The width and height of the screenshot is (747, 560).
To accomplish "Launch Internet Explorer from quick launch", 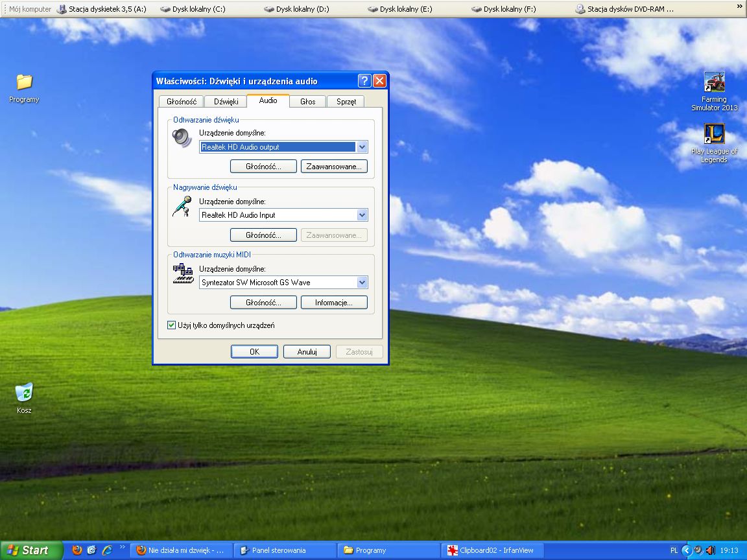I will point(107,550).
